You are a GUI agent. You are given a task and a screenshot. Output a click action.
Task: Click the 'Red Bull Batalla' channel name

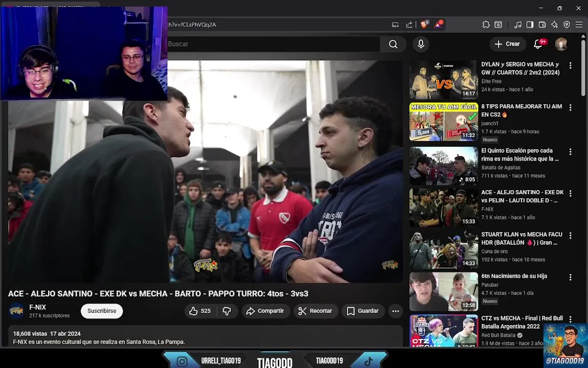pos(498,335)
